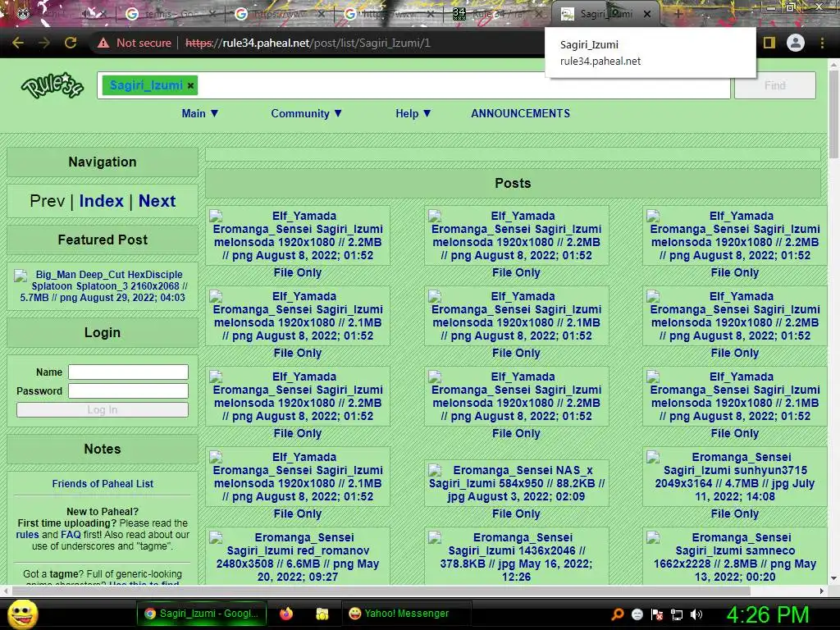Viewport: 840px width, 630px height.
Task: Reload the current page
Action: click(71, 43)
